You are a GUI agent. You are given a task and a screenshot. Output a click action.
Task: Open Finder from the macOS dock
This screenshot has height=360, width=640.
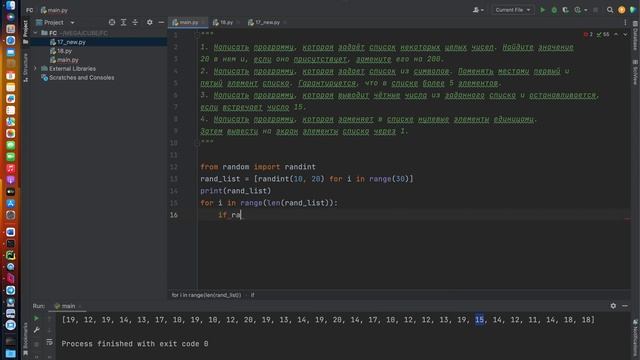tap(11, 6)
